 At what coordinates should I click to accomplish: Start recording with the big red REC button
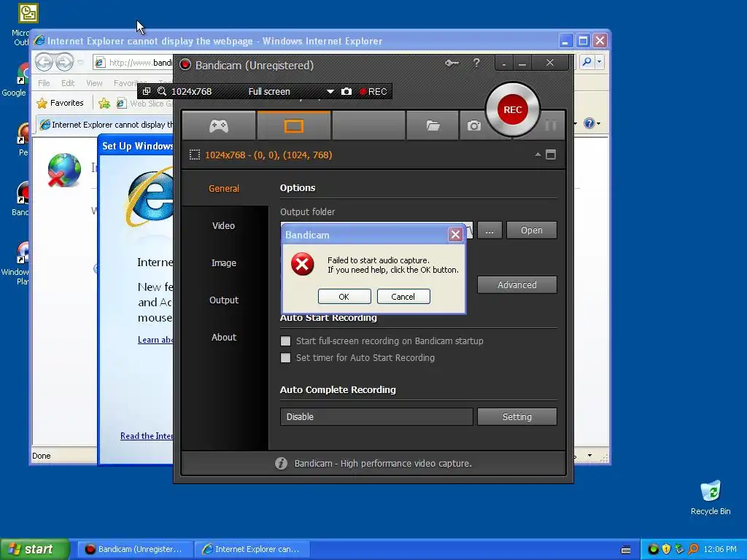[513, 109]
